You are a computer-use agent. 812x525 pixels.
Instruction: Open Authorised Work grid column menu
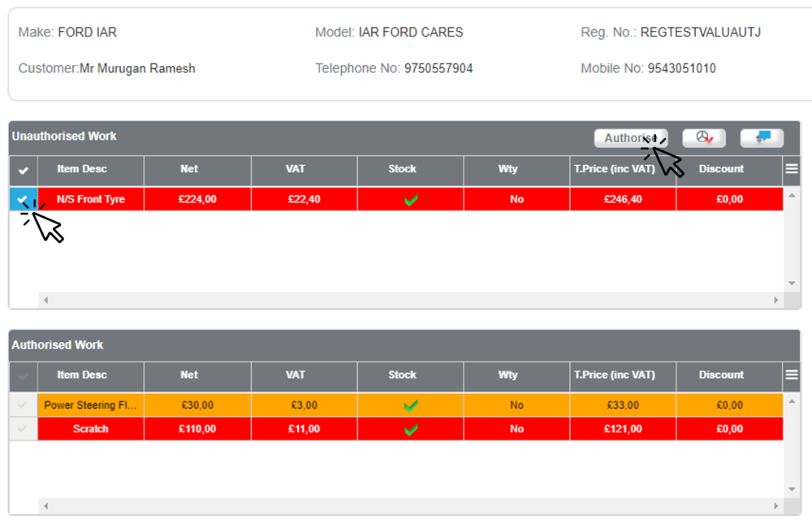click(792, 375)
